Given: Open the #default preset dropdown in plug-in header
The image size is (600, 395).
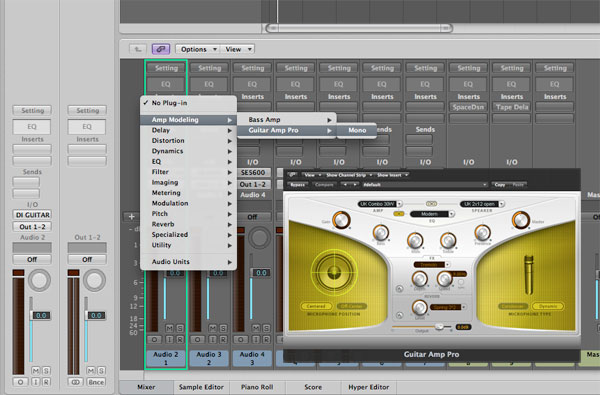Looking at the screenshot, I should [425, 184].
